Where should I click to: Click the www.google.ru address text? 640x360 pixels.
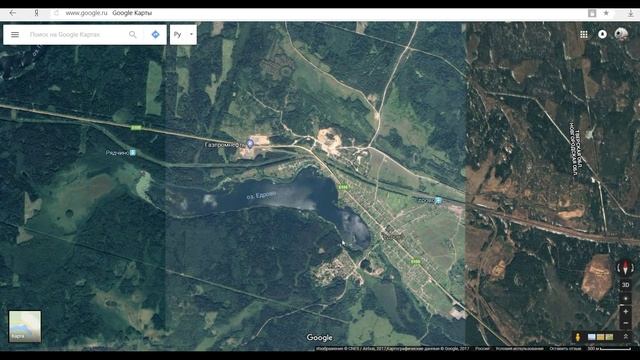[x=86, y=13]
